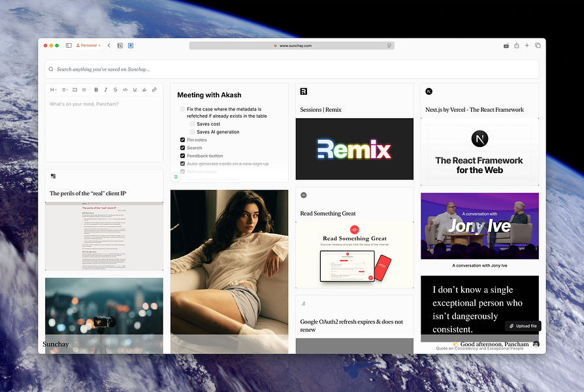The width and height of the screenshot is (584, 392).
Task: Click the Sunchay logo text
Action: (56, 344)
